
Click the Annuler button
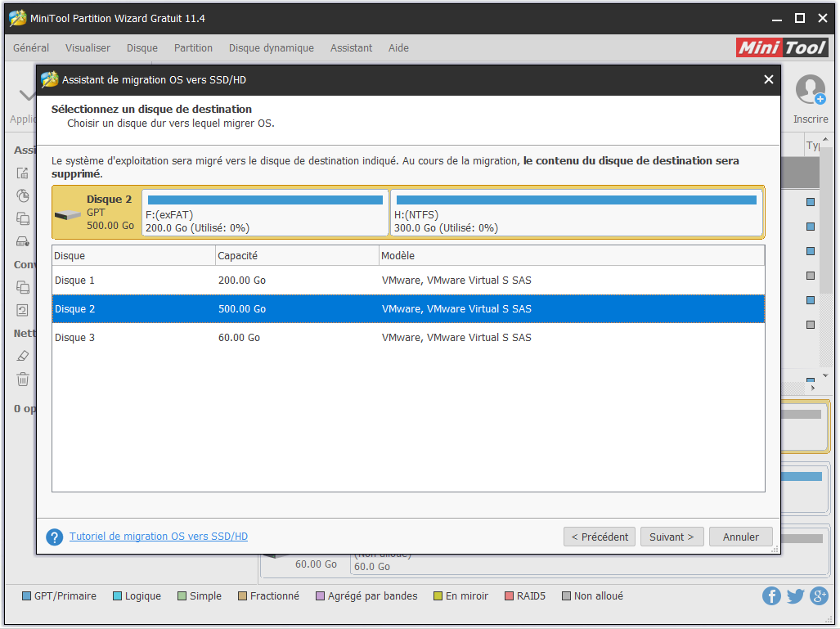[x=741, y=537]
